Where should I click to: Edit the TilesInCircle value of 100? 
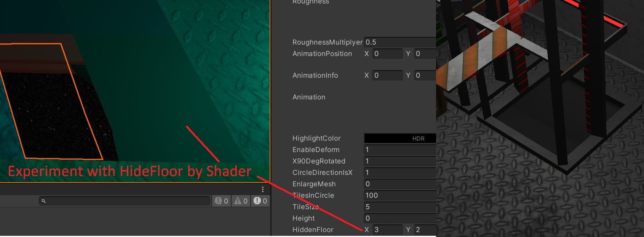[x=400, y=195]
